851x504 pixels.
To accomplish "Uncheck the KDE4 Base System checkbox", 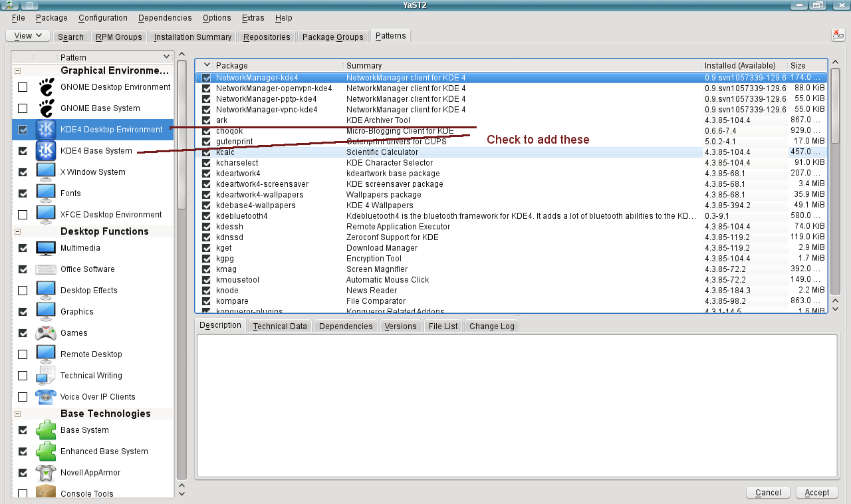I will [x=23, y=151].
